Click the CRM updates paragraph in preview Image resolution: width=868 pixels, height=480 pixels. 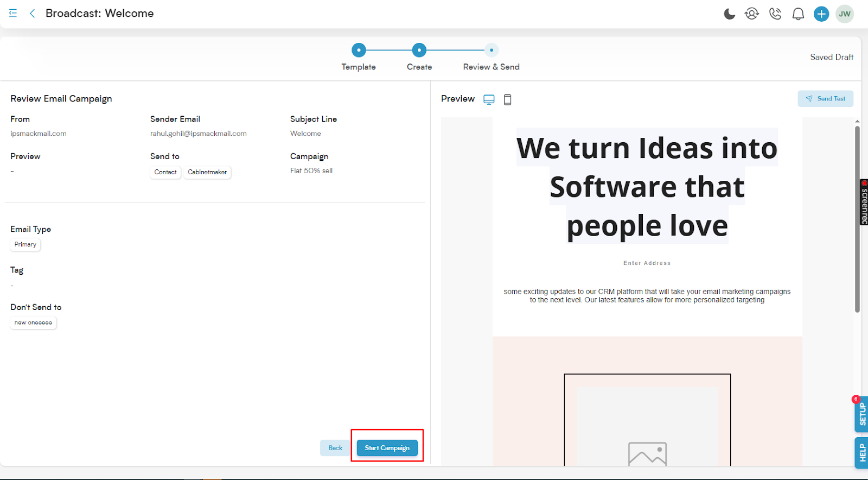pyautogui.click(x=647, y=296)
